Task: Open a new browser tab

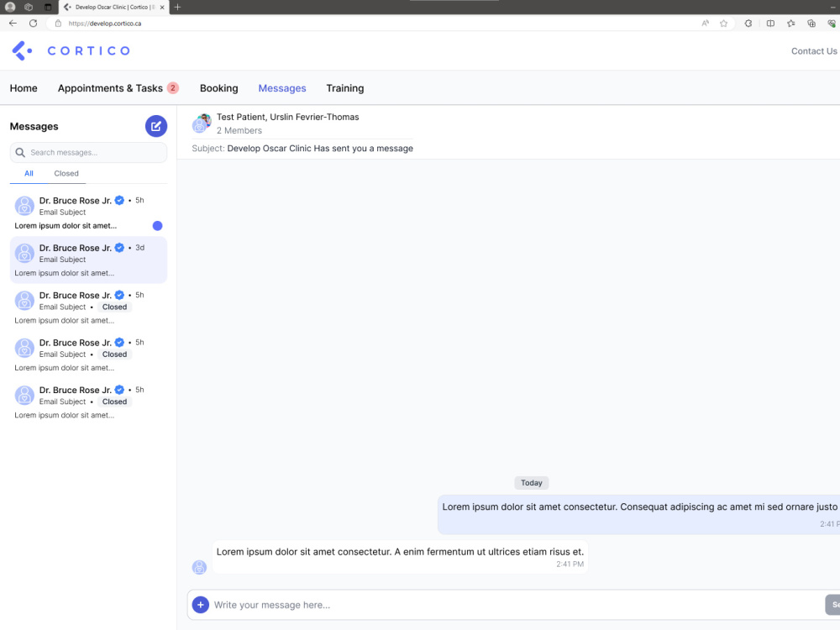Action: 178,7
